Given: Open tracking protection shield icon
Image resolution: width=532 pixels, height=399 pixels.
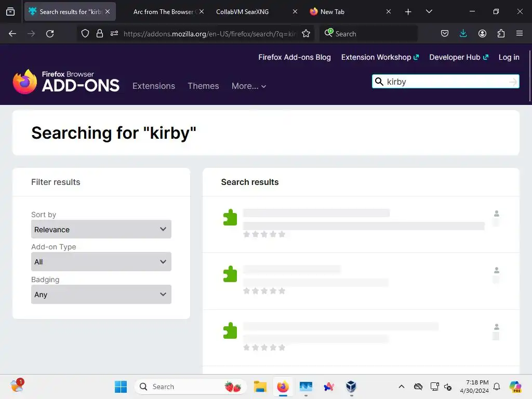Looking at the screenshot, I should pyautogui.click(x=85, y=34).
